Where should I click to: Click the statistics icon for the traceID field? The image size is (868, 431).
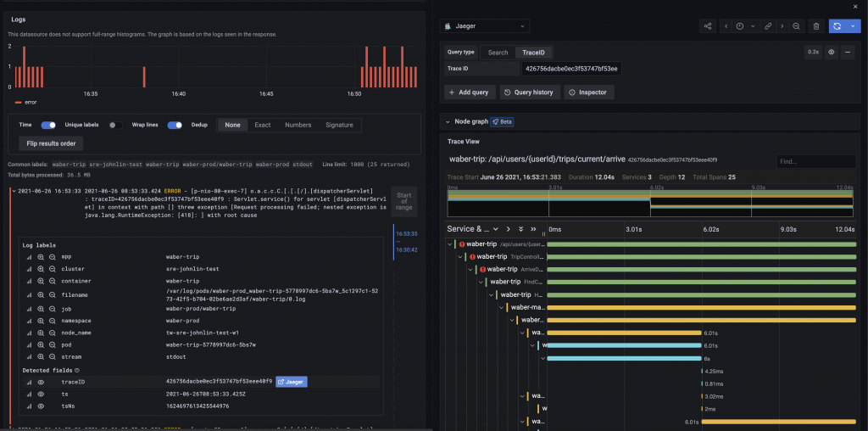[30, 382]
